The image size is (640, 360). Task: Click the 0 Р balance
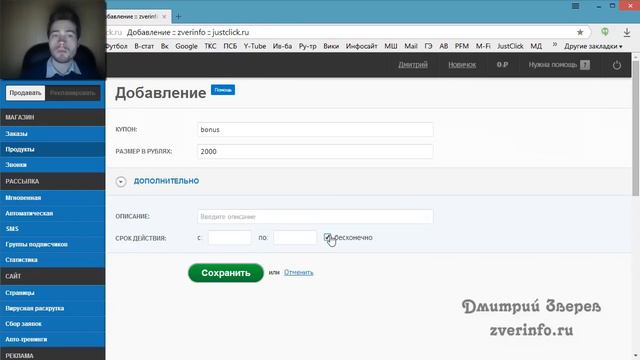coord(502,64)
